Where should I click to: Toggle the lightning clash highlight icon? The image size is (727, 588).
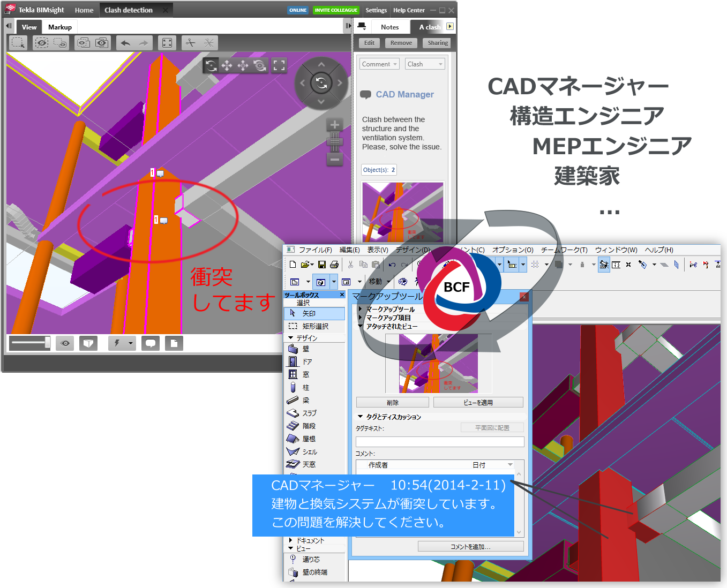[x=118, y=343]
